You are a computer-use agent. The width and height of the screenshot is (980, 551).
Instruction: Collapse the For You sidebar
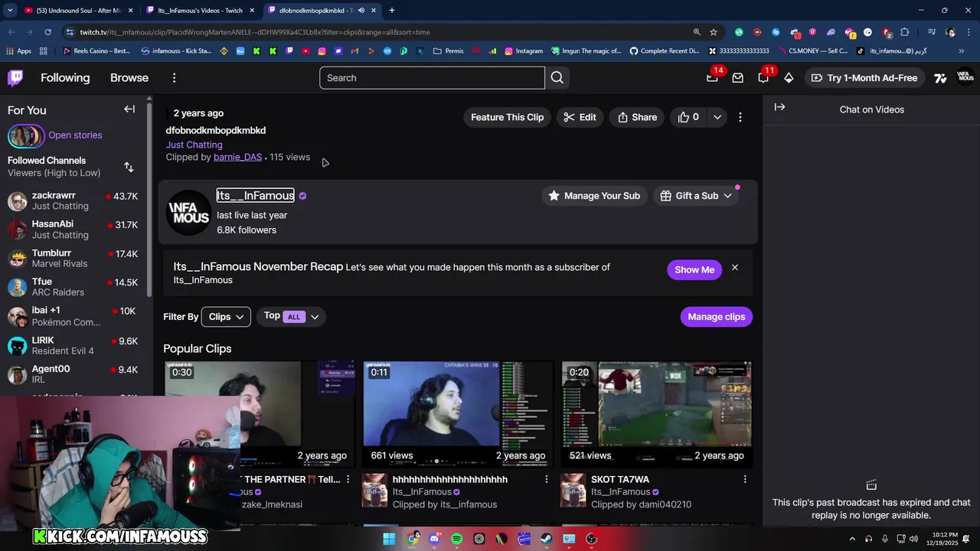(x=129, y=109)
